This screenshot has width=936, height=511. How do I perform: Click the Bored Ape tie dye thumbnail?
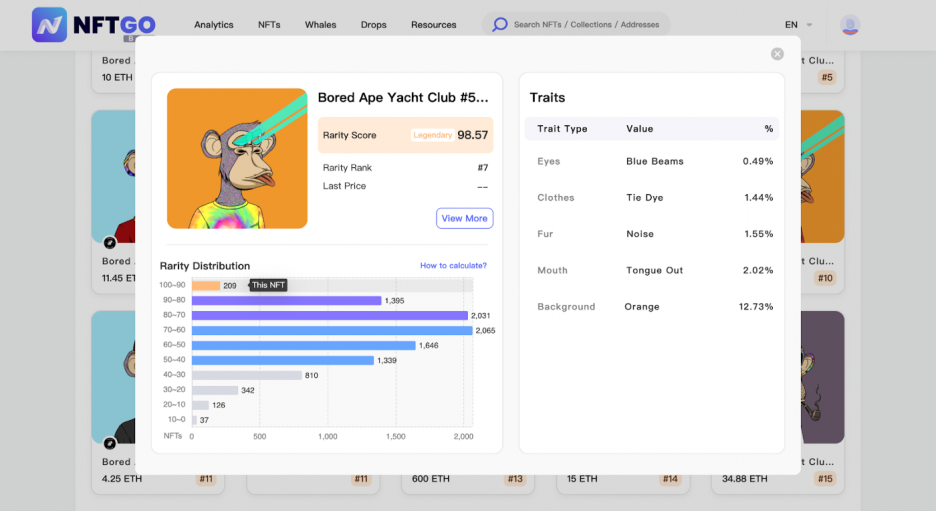237,158
